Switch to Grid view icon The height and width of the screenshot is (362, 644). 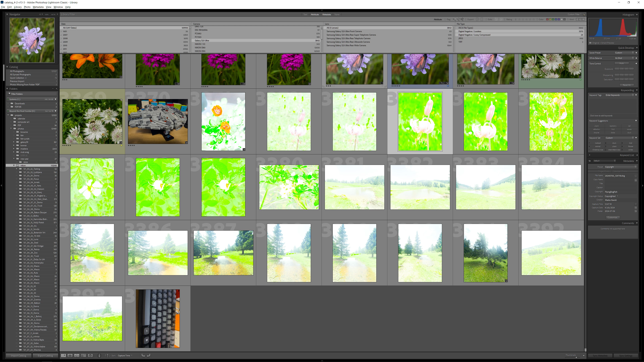tap(64, 355)
